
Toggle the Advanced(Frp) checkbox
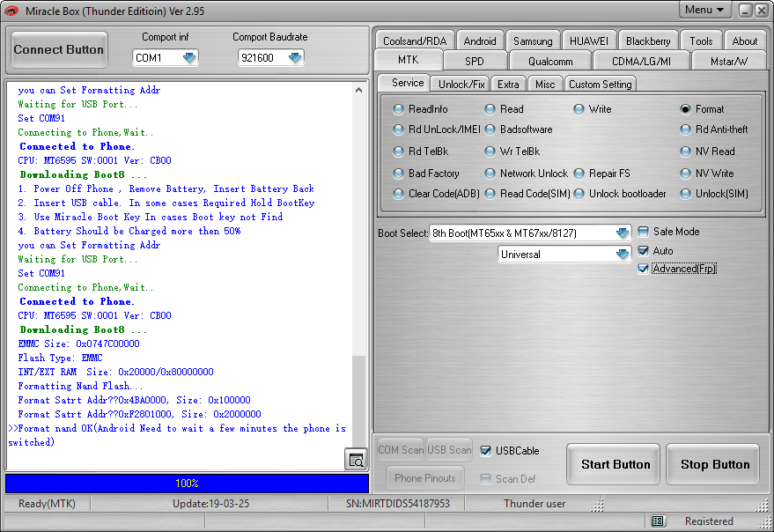coord(643,269)
